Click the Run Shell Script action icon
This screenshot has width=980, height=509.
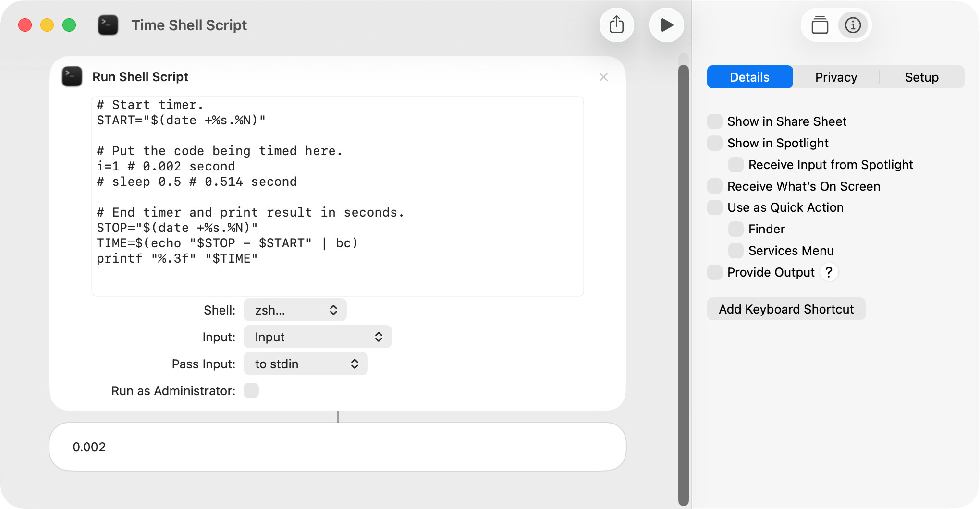pyautogui.click(x=72, y=77)
